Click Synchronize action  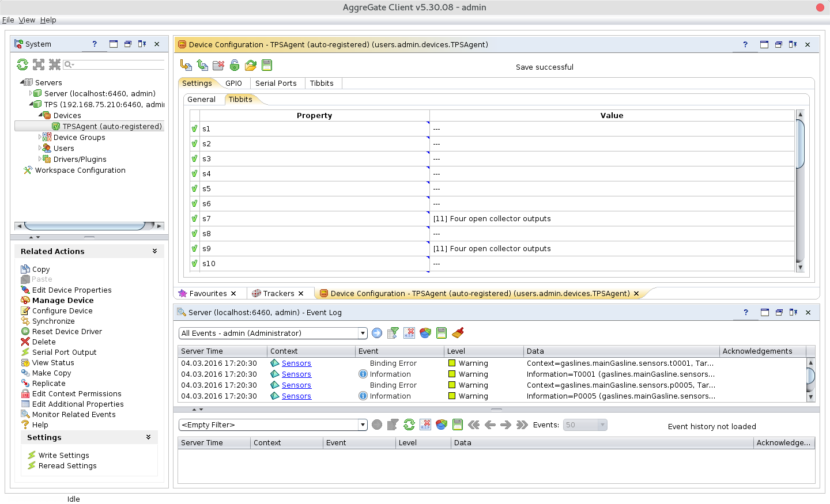53,321
